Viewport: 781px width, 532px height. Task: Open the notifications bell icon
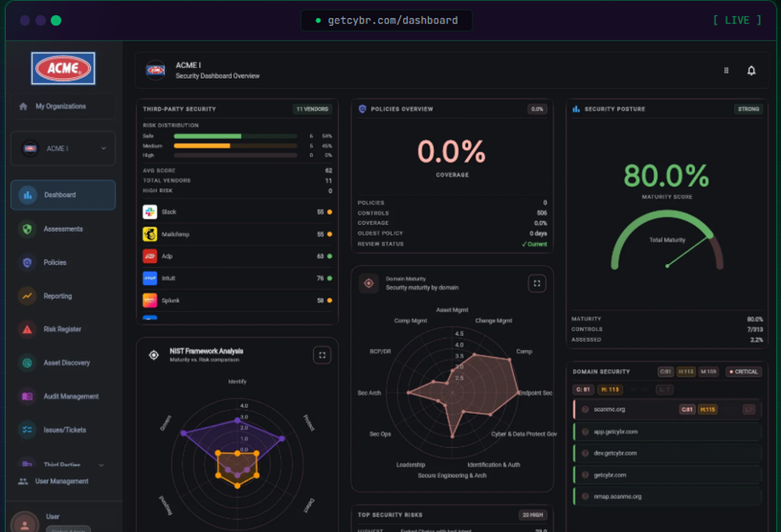[x=751, y=71]
